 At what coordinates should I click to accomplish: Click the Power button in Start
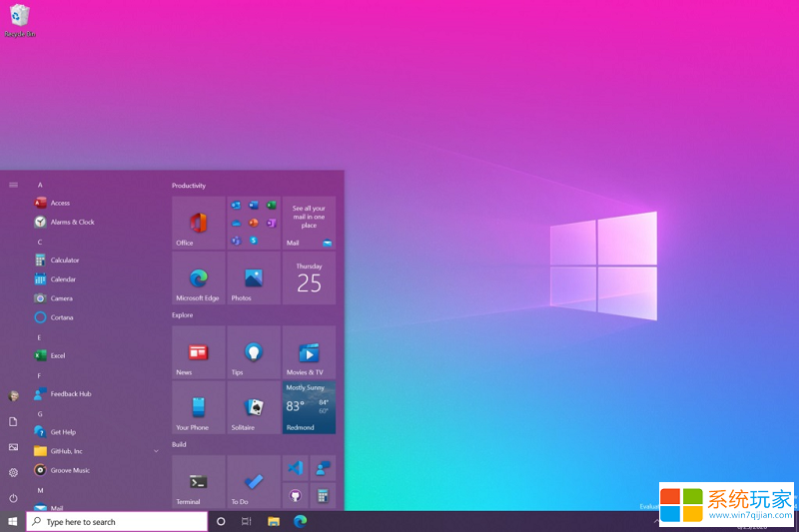tap(13, 498)
